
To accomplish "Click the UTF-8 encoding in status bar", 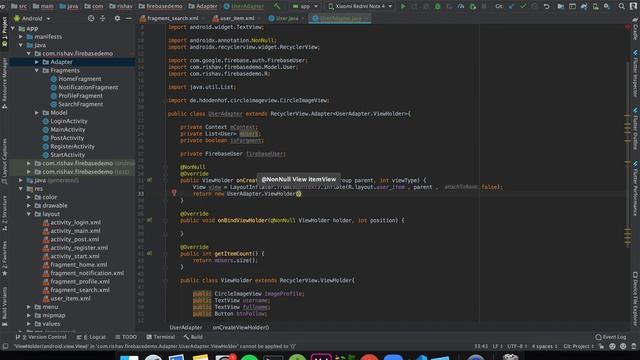I will [x=517, y=346].
